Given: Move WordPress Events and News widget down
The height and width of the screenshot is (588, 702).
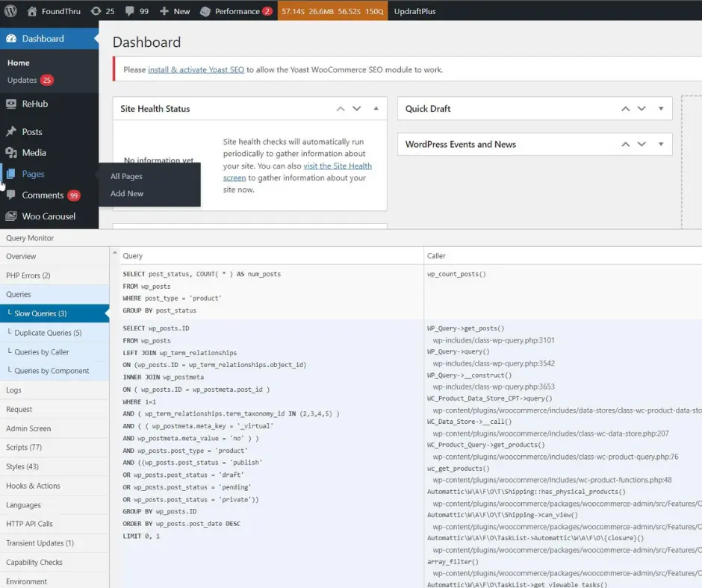Looking at the screenshot, I should 642,144.
